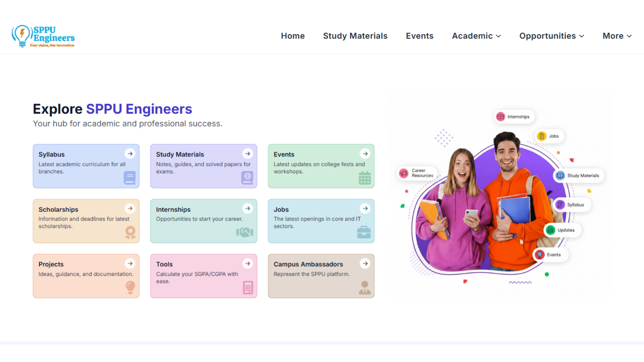Click the calculator icon on Tools card
Image resolution: width=644 pixels, height=362 pixels.
tap(248, 288)
